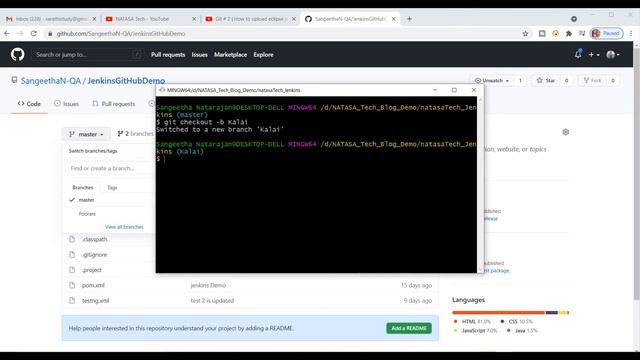The width and height of the screenshot is (640, 360).
Task: Select the Code repository tab
Action: pyautogui.click(x=29, y=104)
